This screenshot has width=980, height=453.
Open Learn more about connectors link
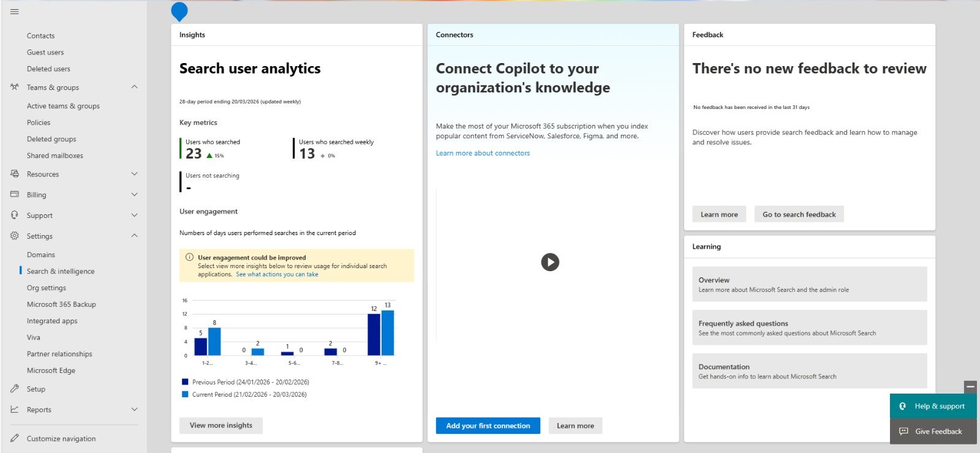click(x=483, y=153)
